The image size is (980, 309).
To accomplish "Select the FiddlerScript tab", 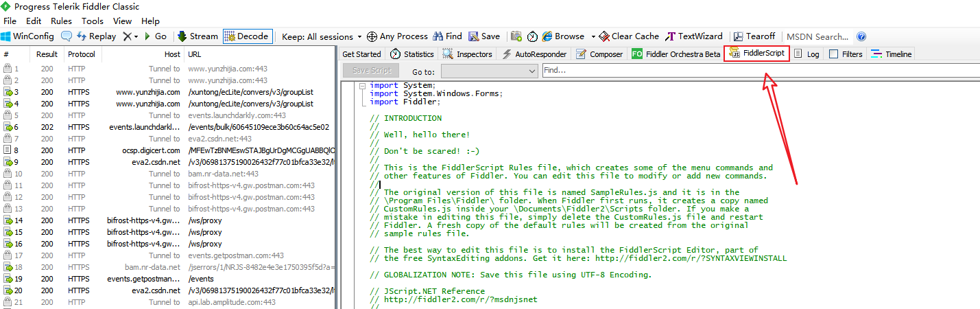I will tap(757, 54).
